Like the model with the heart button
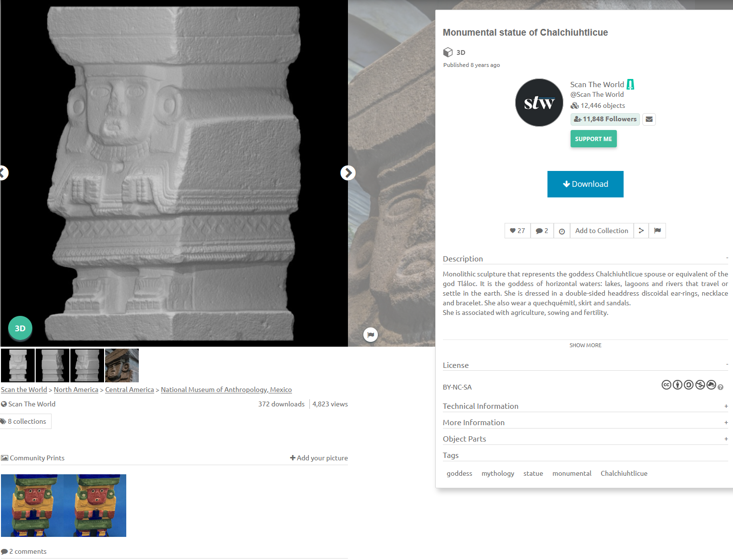This screenshot has height=560, width=733. [x=517, y=231]
